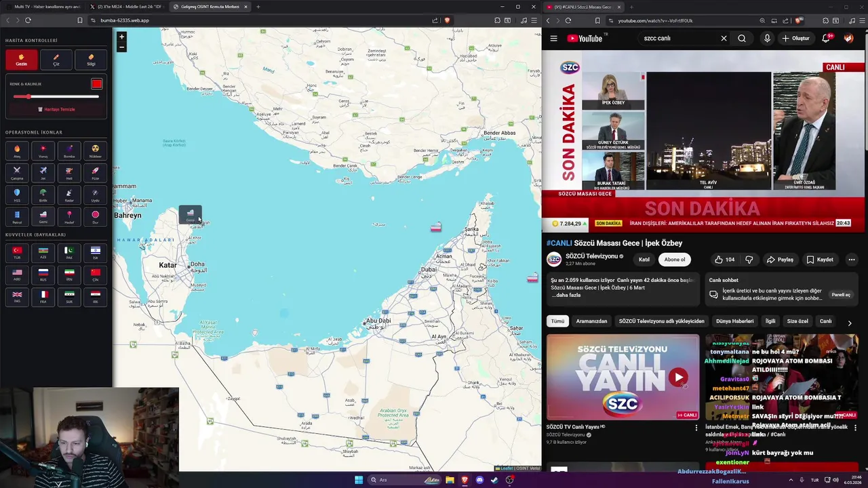Dislike the Sözcü Masası Gece video

[749, 260]
